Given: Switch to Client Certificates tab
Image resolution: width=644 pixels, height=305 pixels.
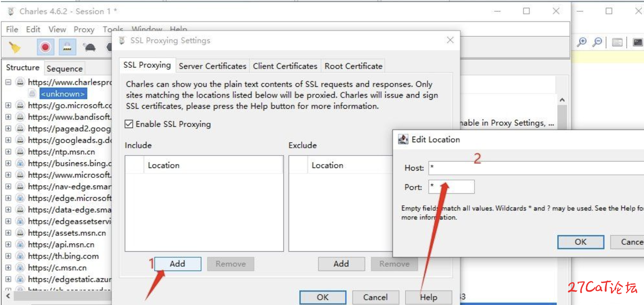Looking at the screenshot, I should [x=285, y=66].
